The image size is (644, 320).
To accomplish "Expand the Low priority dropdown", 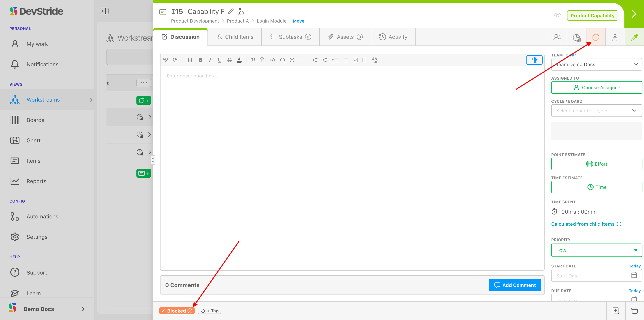I will click(x=596, y=250).
